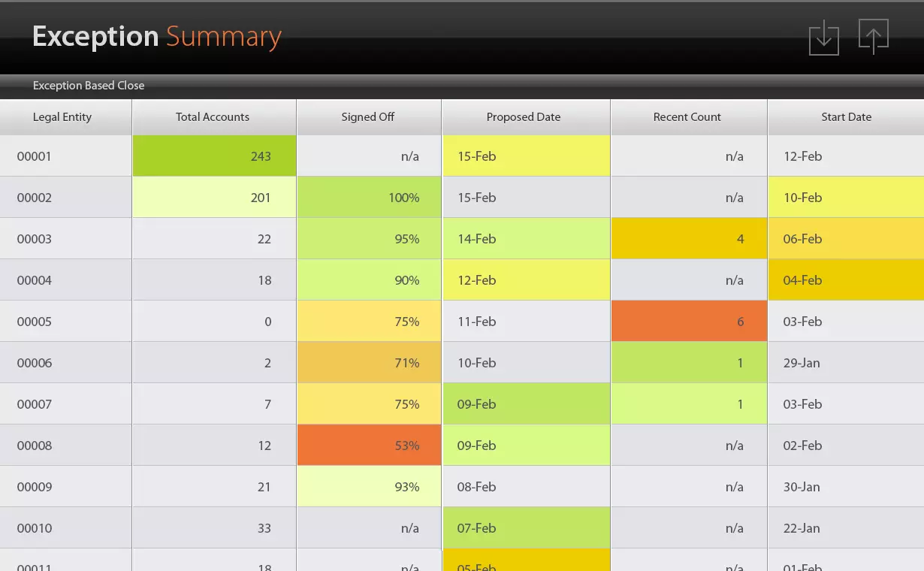
Task: Click the Exception Summary title
Action: [x=156, y=37]
